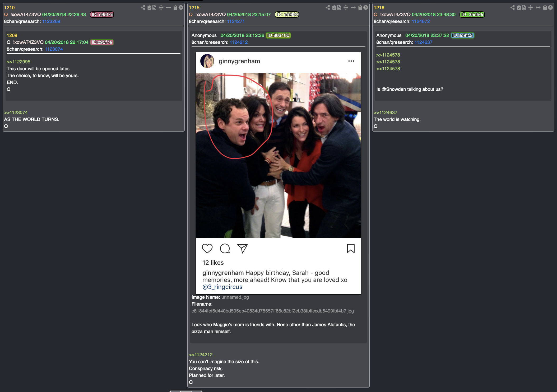557x392 pixels.
Task: Click the ID: c95f7e badge on post 1210
Action: click(102, 15)
